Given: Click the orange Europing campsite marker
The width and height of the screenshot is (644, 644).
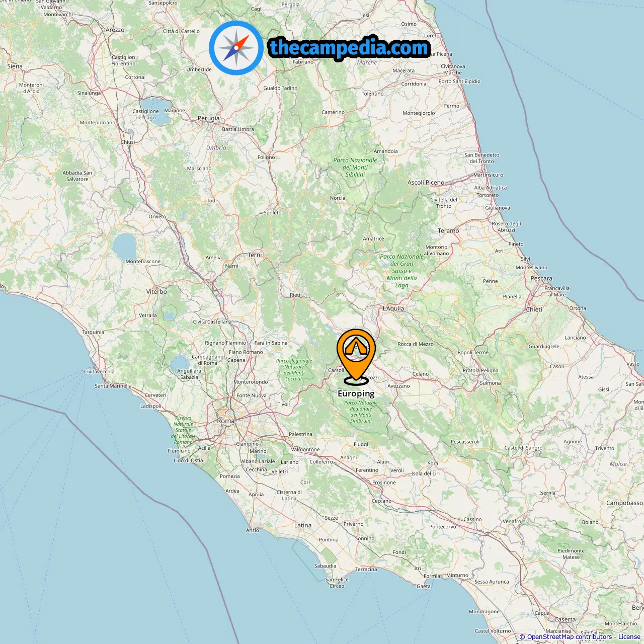Looking at the screenshot, I should [356, 356].
